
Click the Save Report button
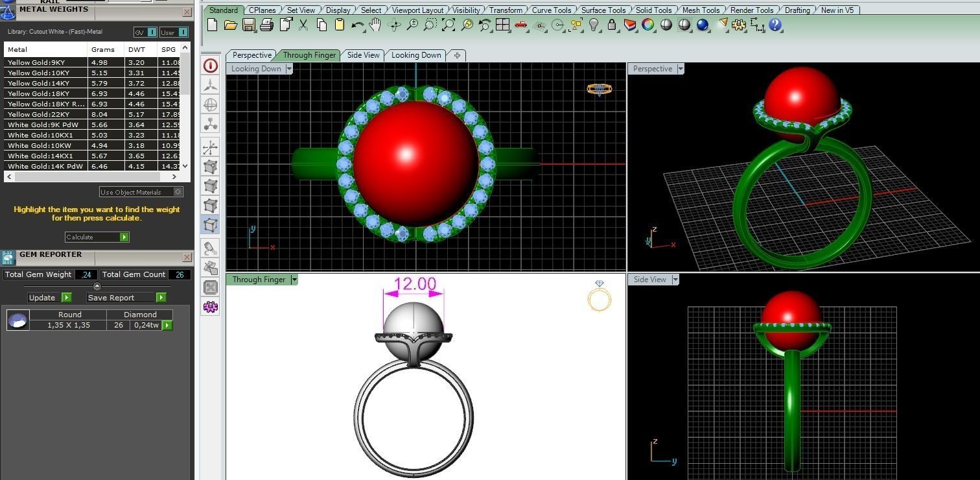(126, 298)
